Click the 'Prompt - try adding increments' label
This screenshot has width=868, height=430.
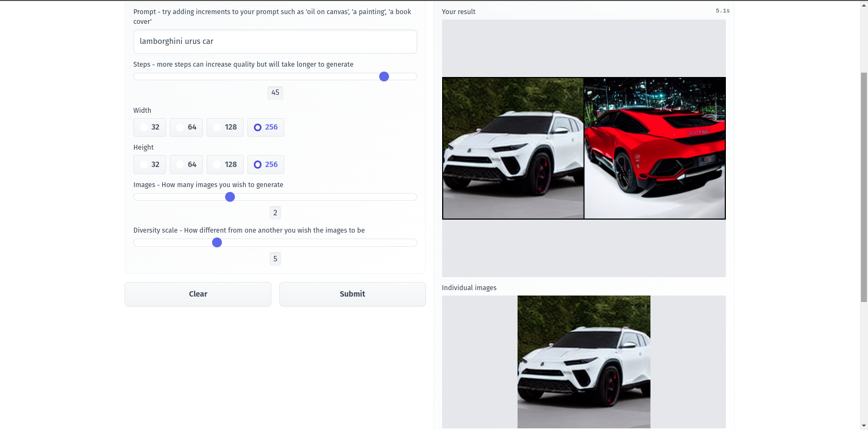(272, 16)
